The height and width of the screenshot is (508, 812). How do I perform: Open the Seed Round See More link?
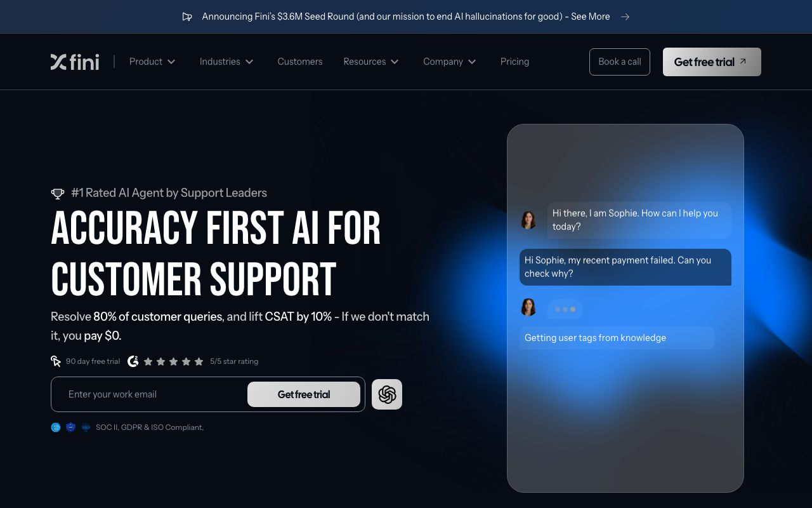coord(590,17)
